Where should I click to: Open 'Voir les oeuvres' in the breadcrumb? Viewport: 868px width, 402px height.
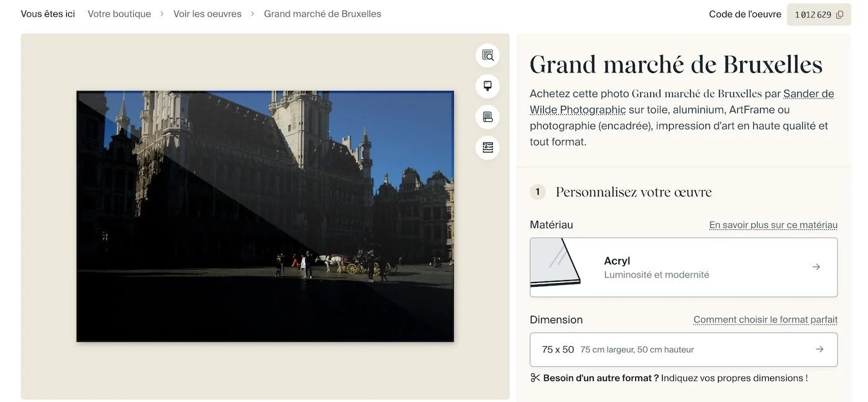pyautogui.click(x=207, y=13)
